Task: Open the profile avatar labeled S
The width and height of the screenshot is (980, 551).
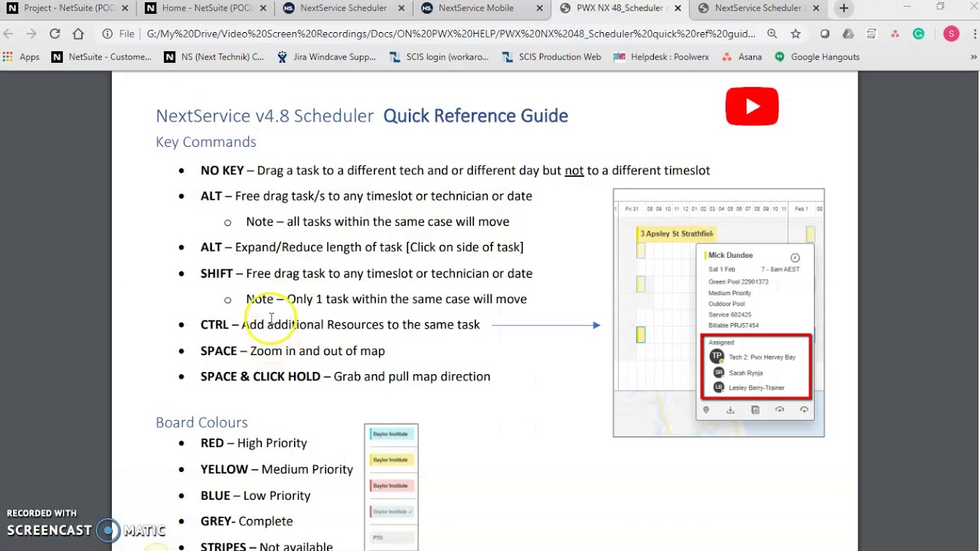Action: coord(951,34)
